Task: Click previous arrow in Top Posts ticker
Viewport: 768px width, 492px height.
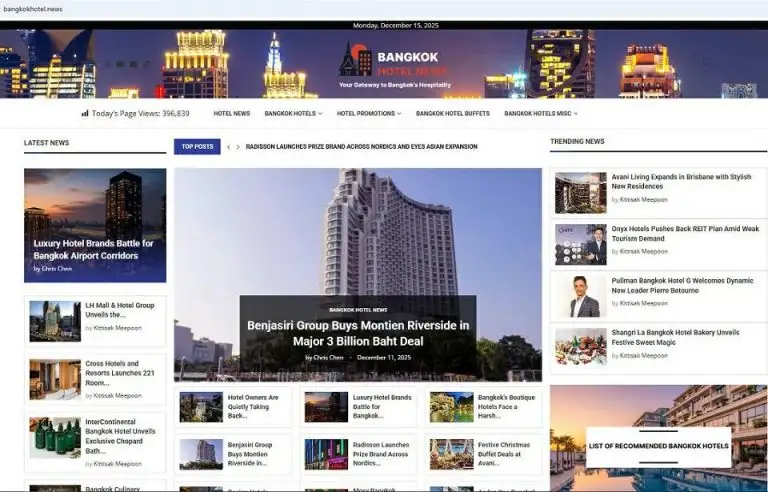Action: click(x=228, y=147)
